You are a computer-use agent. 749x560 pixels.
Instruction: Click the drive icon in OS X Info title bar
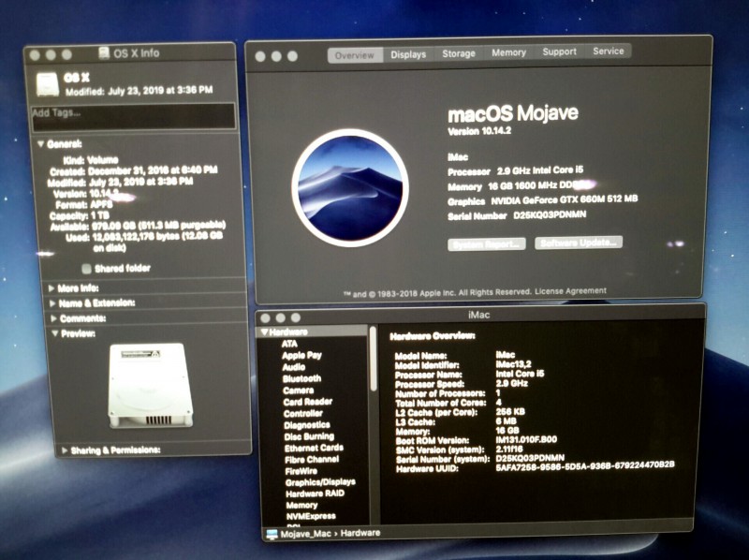coord(104,52)
